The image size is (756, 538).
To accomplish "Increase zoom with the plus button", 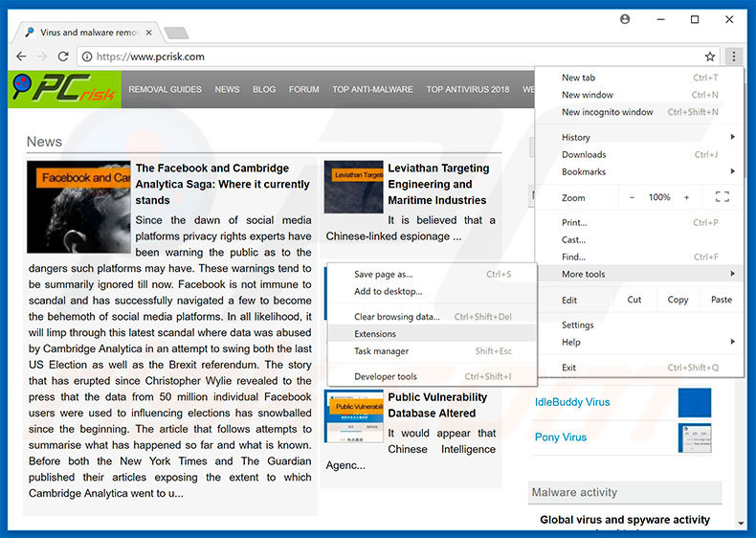I will point(686,197).
